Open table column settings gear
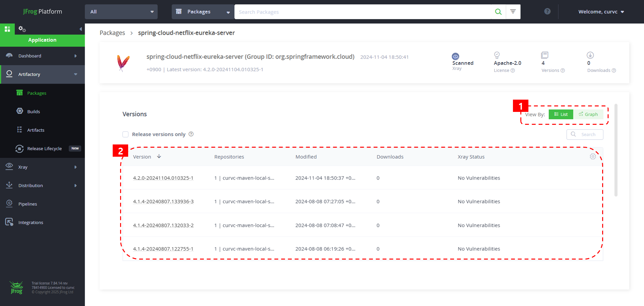This screenshot has width=644, height=306. 593,156
